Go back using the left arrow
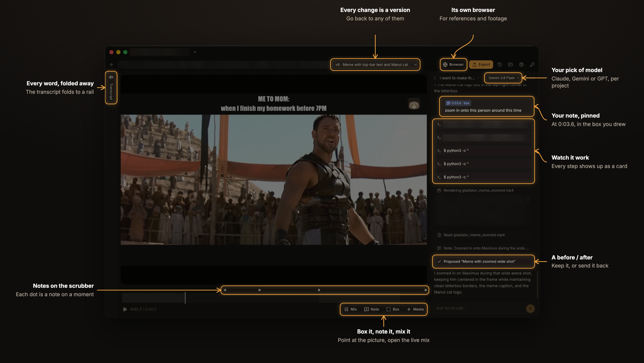This screenshot has height=363, width=644. (112, 64)
